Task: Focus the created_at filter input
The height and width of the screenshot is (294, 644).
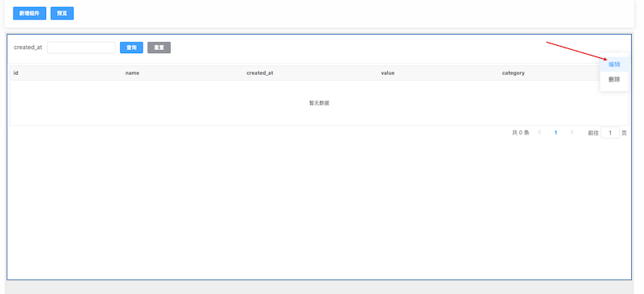Action: tap(81, 48)
